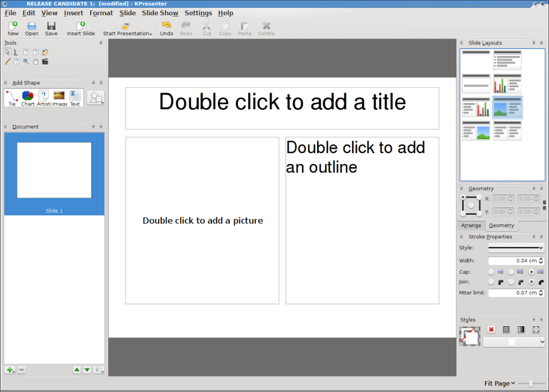
Task: Open the Slide Show menu
Action: [160, 12]
